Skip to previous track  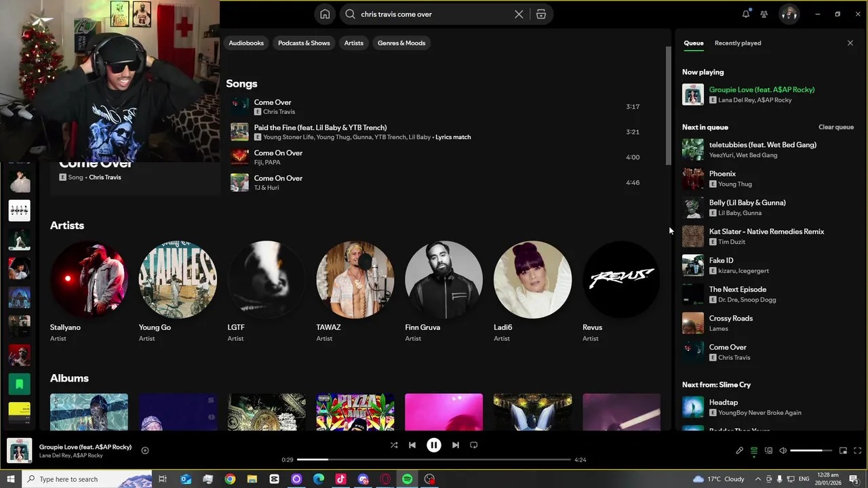[x=412, y=445]
